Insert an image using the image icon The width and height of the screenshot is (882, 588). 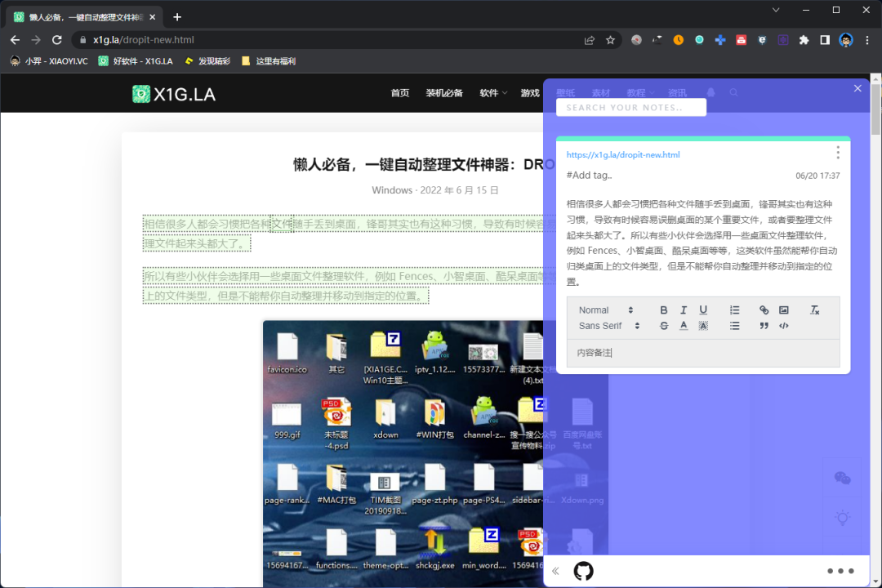coord(784,310)
